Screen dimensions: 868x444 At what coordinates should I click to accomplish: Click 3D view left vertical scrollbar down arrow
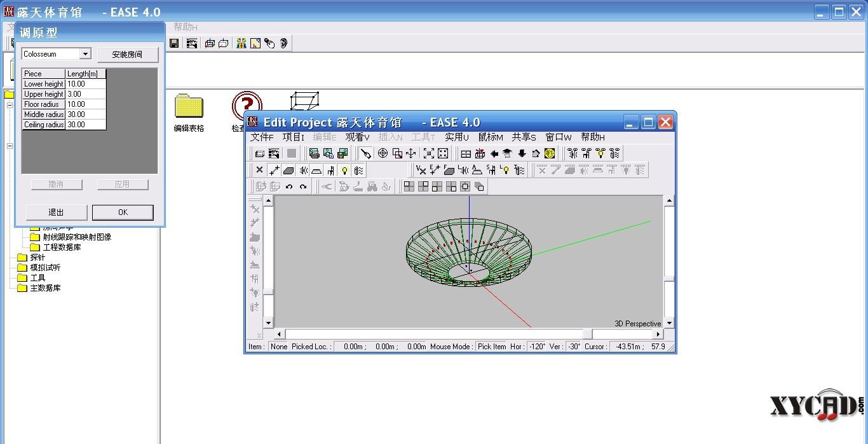(x=268, y=323)
